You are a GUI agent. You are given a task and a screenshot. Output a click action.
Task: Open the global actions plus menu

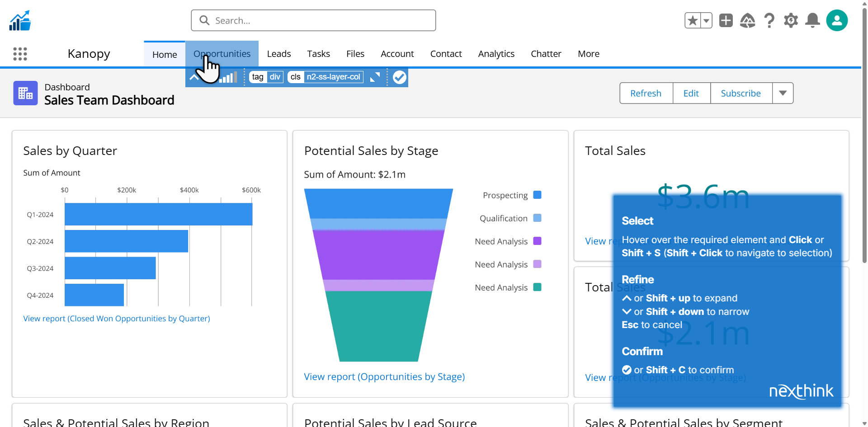pyautogui.click(x=726, y=21)
